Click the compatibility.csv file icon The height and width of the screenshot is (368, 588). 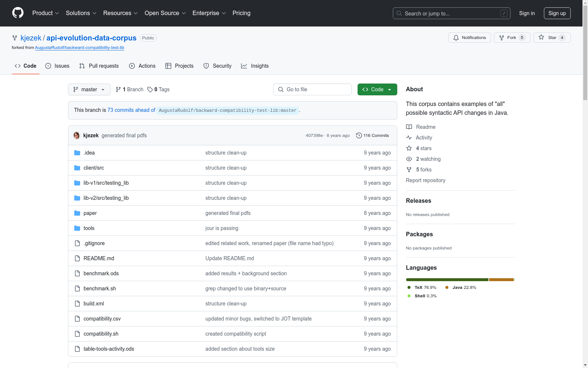(x=77, y=319)
